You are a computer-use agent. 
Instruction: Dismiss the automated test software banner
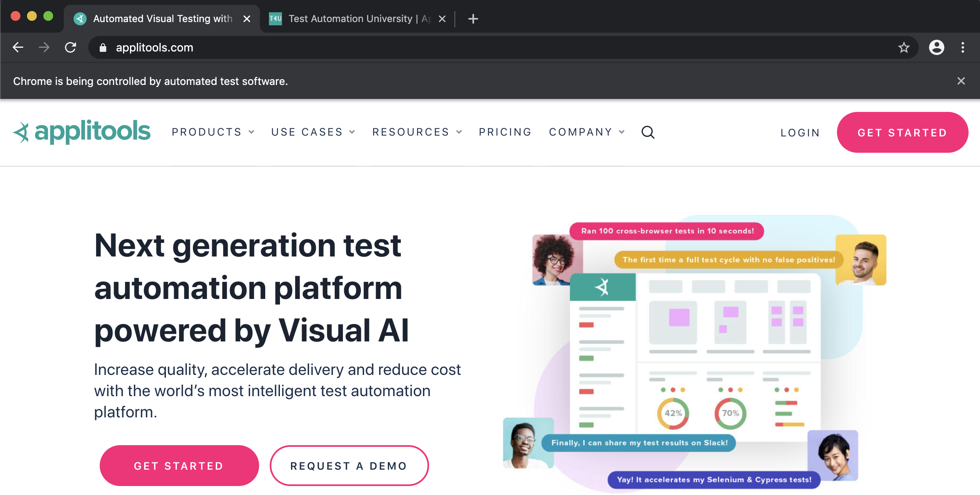point(961,81)
